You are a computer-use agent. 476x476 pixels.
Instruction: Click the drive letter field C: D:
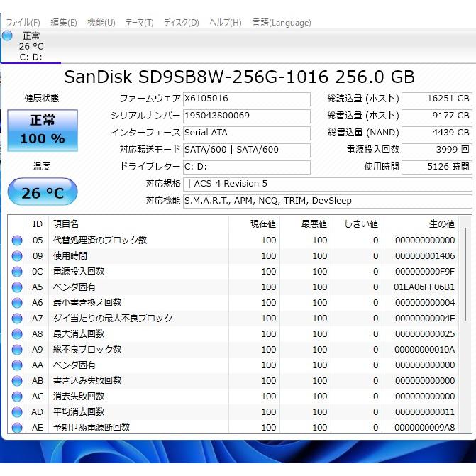(246, 167)
